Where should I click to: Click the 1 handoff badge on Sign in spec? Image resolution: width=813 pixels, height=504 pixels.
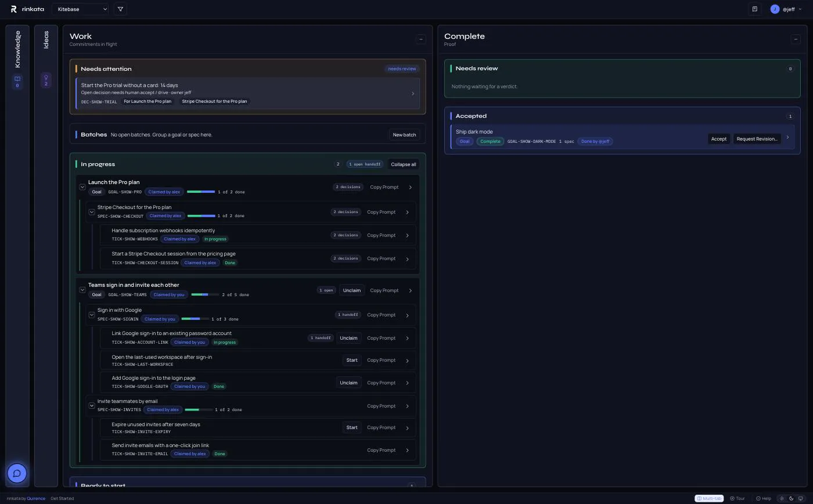tap(348, 315)
